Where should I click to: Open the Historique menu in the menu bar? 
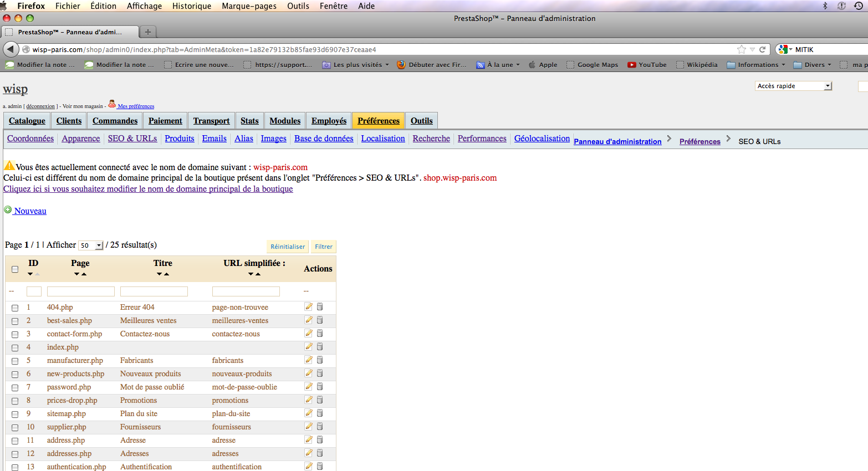[x=192, y=6]
